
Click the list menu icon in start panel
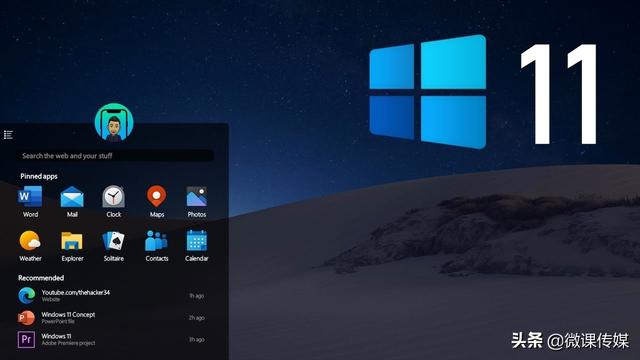(x=8, y=135)
